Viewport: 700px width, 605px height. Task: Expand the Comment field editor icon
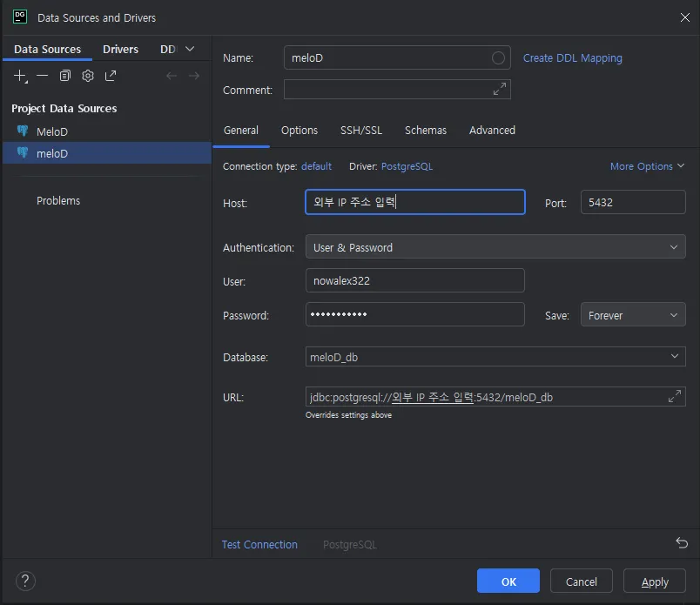[500, 90]
